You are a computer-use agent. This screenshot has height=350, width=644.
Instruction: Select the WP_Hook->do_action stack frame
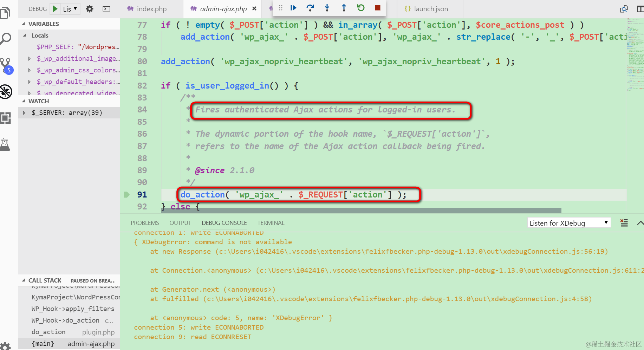pyautogui.click(x=69, y=320)
